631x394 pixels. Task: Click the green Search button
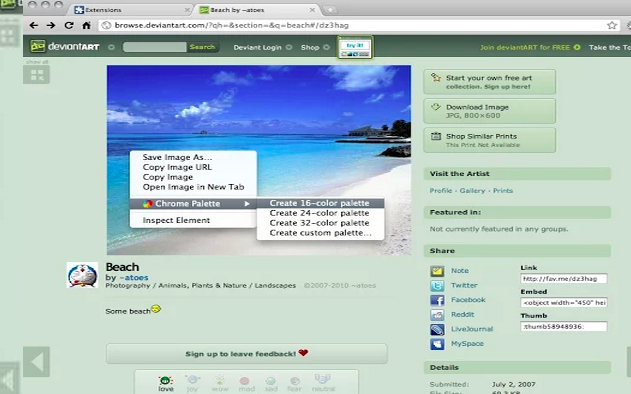pyautogui.click(x=202, y=47)
